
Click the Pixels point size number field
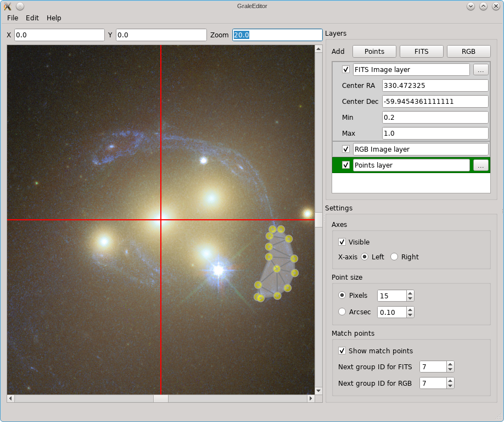pos(392,296)
